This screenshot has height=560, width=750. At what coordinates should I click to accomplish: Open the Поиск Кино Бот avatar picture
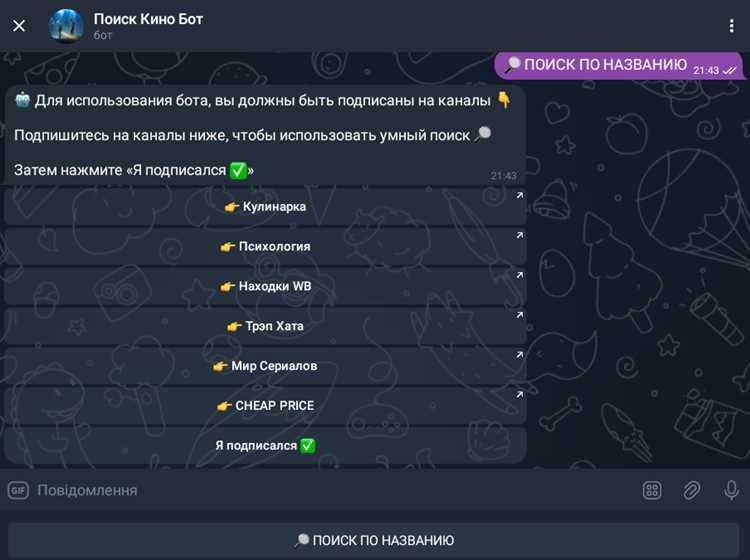click(66, 26)
